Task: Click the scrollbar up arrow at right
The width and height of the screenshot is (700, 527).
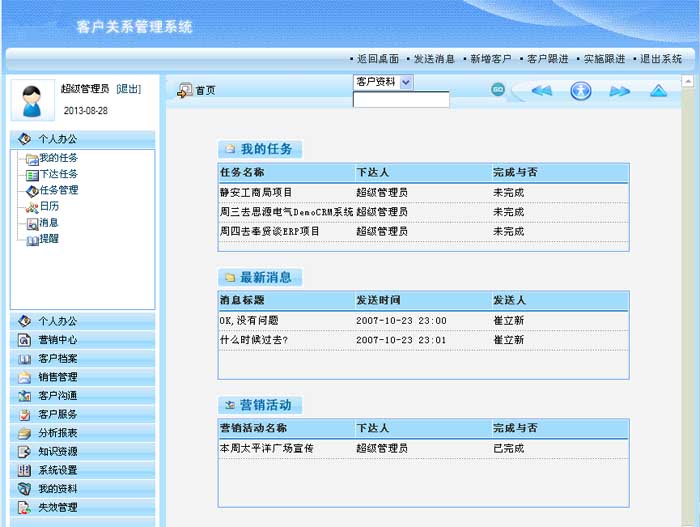Action: point(689,84)
